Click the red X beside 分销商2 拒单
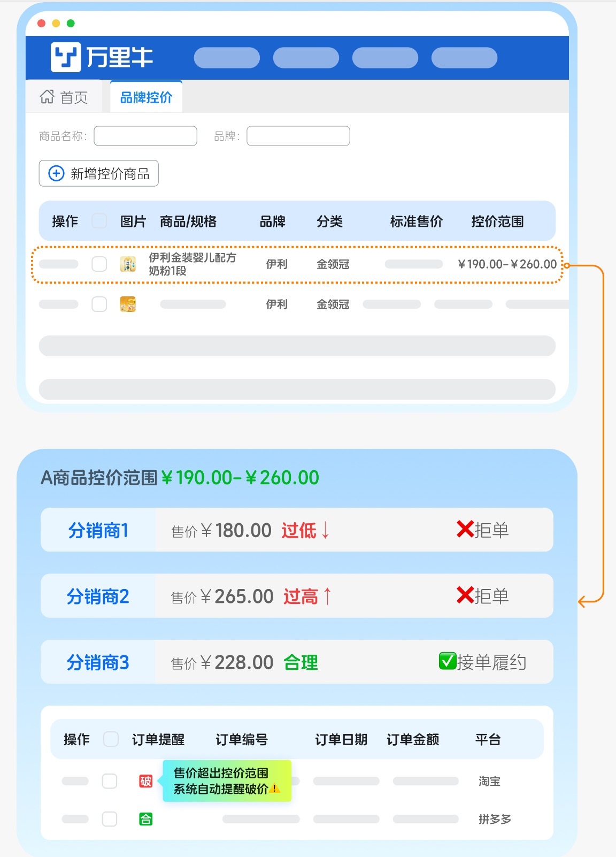The image size is (616, 857). click(465, 595)
